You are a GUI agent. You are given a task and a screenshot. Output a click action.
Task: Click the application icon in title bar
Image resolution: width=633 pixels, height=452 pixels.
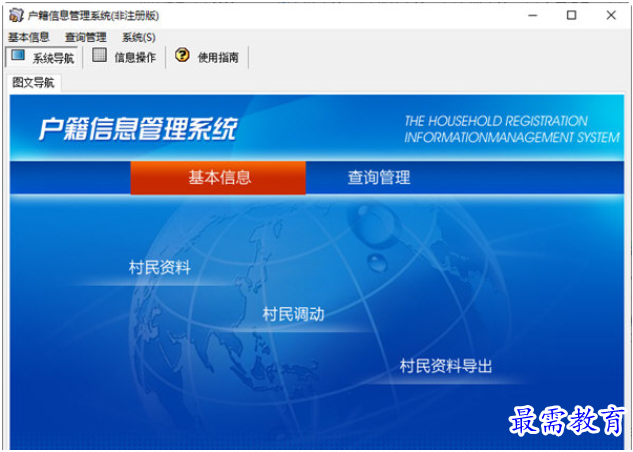click(16, 15)
